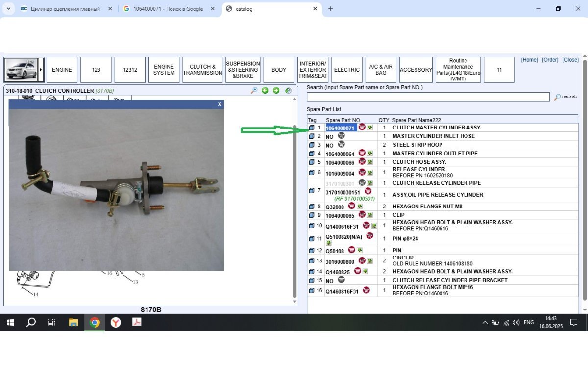Image resolution: width=588 pixels, height=388 pixels.
Task: Add part Q32008 to cart
Action: [351, 206]
